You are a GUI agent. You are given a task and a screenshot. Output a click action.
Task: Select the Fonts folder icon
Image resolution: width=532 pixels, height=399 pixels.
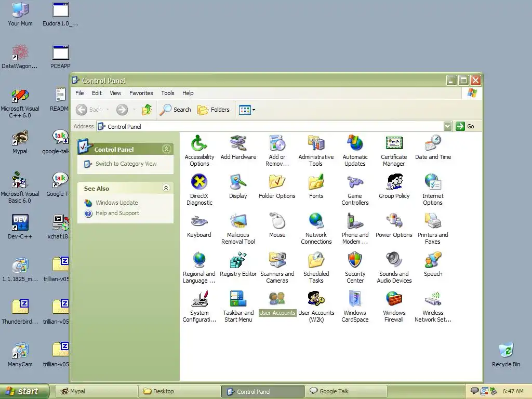[x=316, y=187]
